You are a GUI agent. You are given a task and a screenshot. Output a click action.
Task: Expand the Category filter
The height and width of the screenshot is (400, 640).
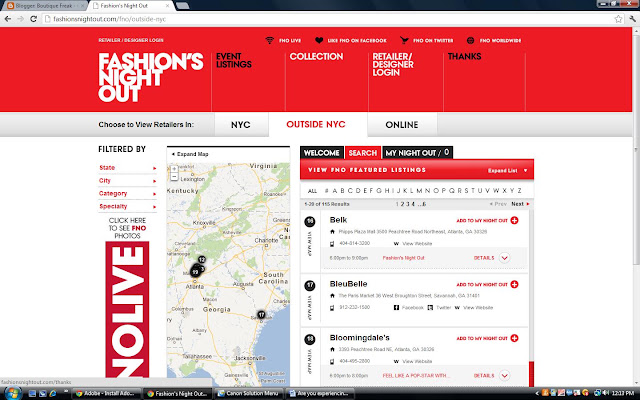(x=127, y=193)
